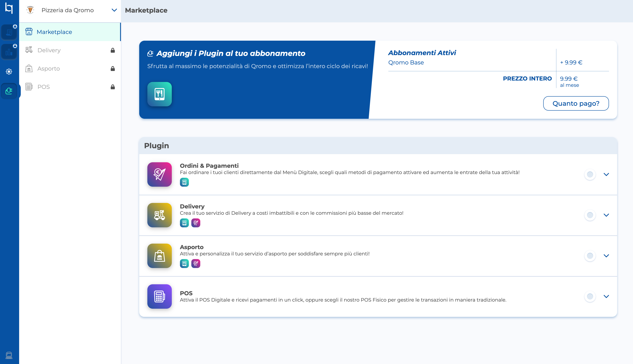Open the settings gear in the rail
The width and height of the screenshot is (633, 364).
pyautogui.click(x=9, y=72)
